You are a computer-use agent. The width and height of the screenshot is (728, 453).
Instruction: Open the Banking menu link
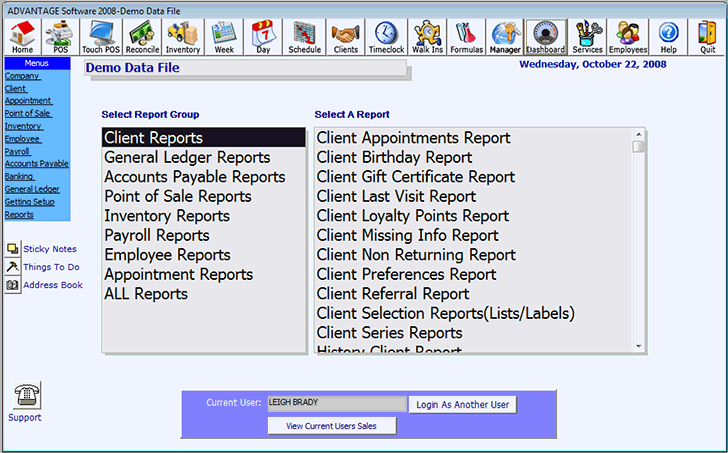(x=20, y=176)
